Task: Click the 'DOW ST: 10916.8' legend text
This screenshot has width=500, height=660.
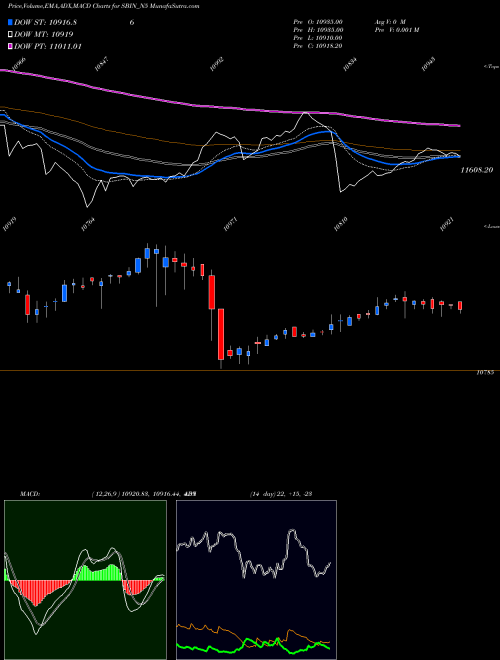Action: tap(45, 22)
